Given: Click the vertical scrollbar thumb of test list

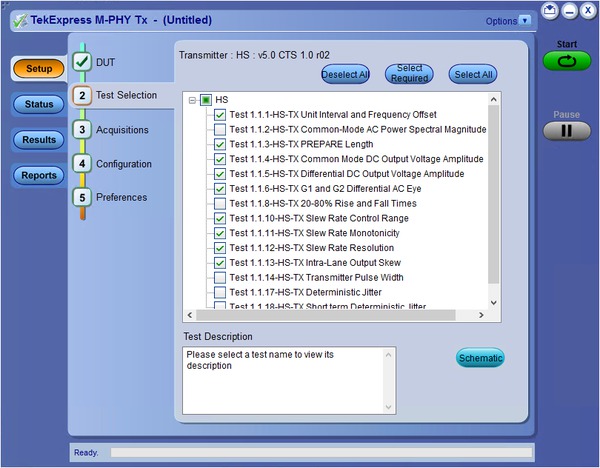Looking at the screenshot, I should coord(494,194).
